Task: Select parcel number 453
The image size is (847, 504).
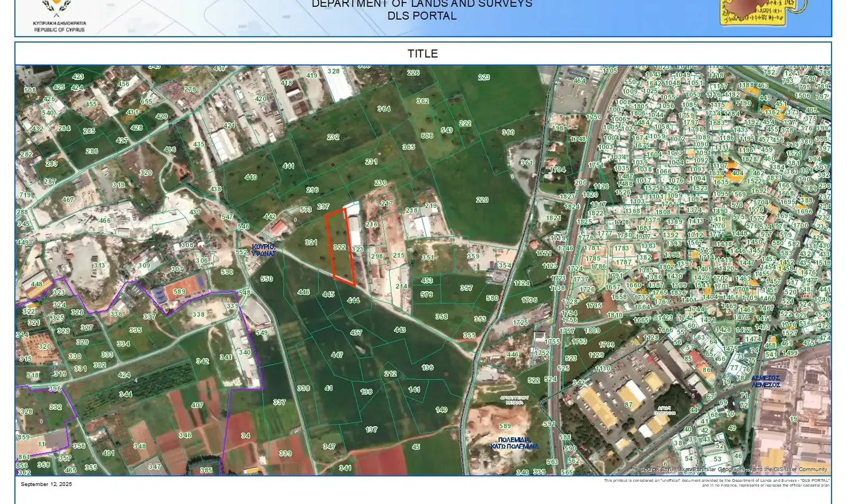Action: [427, 281]
